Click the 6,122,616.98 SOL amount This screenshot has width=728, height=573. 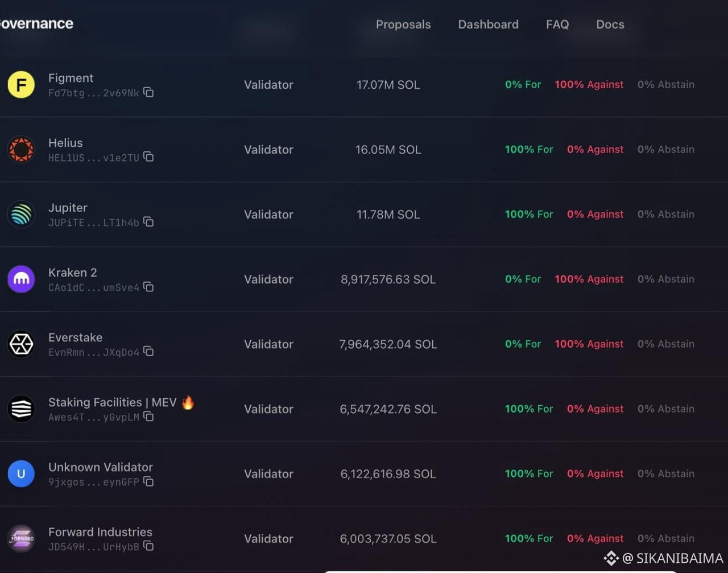click(x=388, y=474)
